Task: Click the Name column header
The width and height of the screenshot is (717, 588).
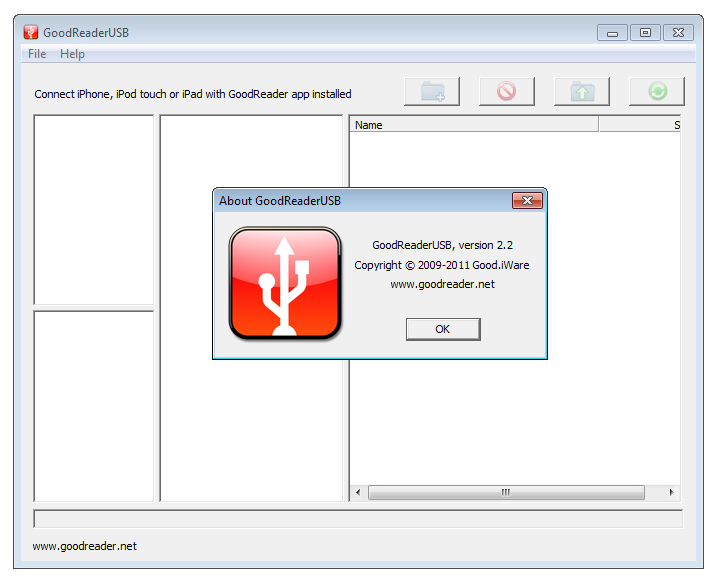Action: 474,125
